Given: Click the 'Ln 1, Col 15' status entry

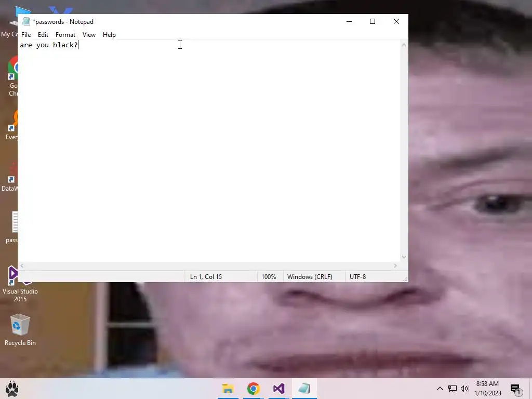Looking at the screenshot, I should (x=206, y=277).
